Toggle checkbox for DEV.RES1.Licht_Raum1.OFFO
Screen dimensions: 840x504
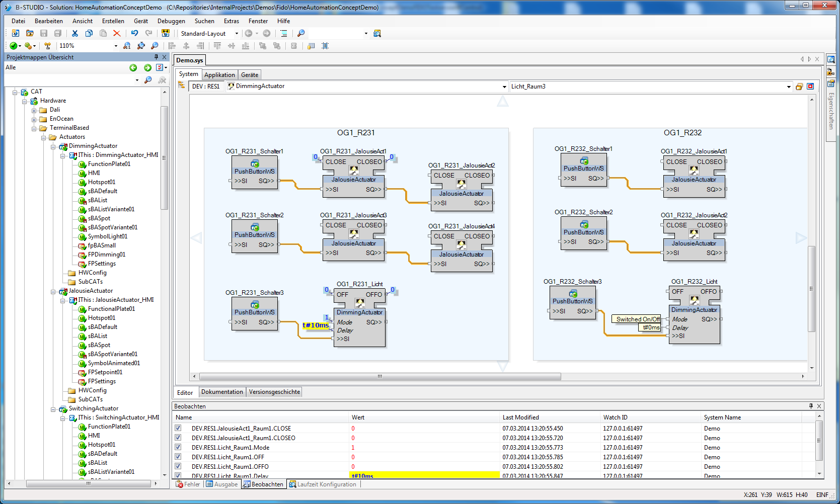(x=178, y=466)
